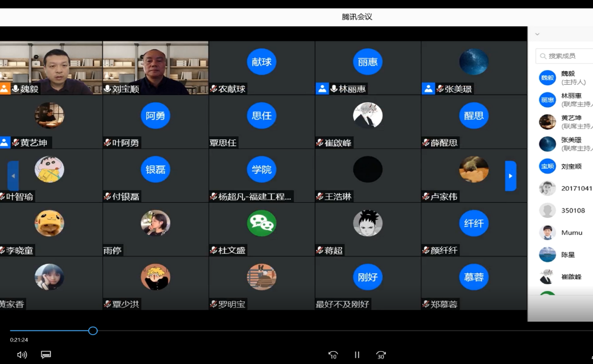This screenshot has height=364, width=593.
Task: Unmute the microphone icon beside 薛醒思
Action: 426,142
